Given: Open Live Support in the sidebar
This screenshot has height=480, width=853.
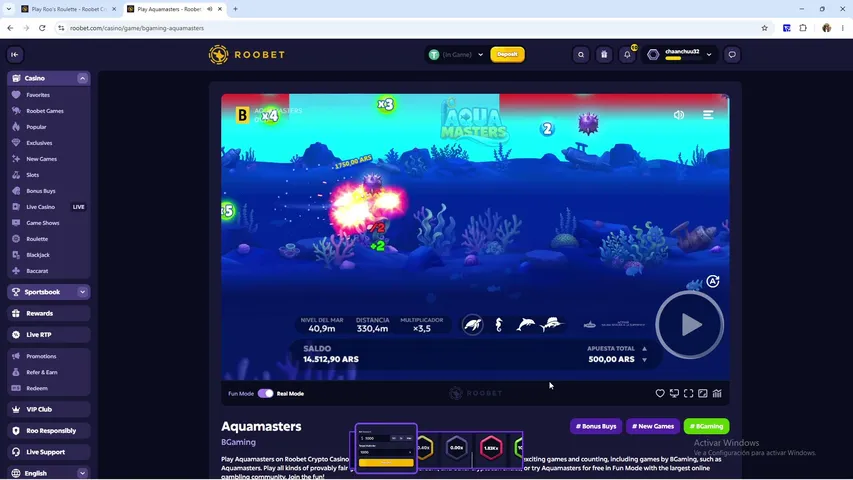Looking at the screenshot, I should click(x=48, y=452).
